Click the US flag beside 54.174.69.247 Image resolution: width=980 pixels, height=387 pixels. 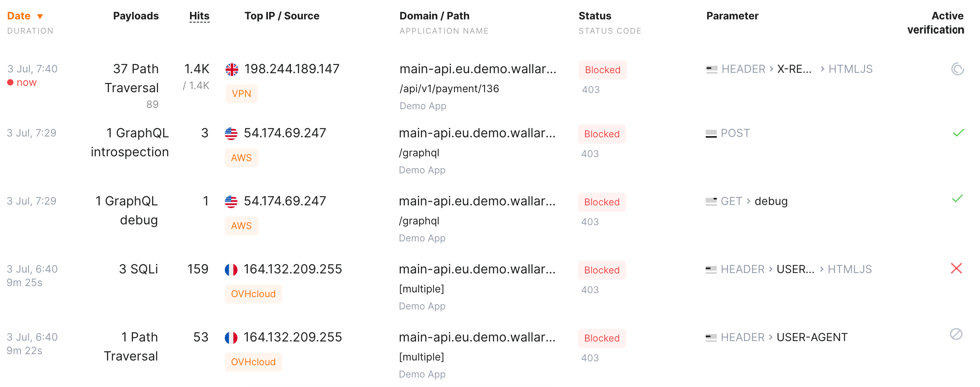[232, 133]
